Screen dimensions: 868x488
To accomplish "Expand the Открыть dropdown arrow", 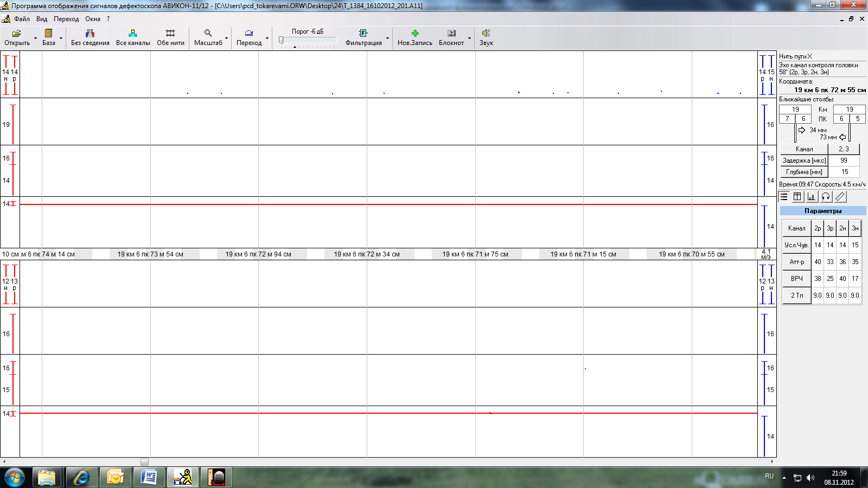I will pos(35,38).
